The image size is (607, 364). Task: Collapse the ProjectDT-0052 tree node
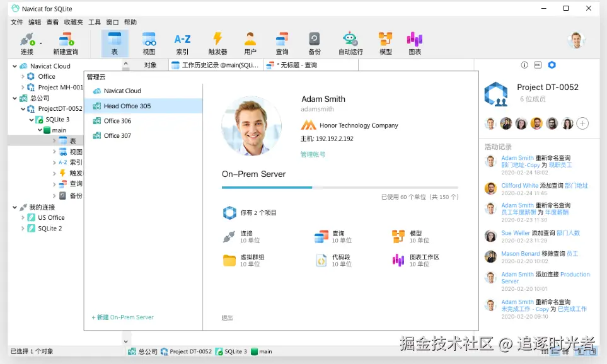click(23, 109)
